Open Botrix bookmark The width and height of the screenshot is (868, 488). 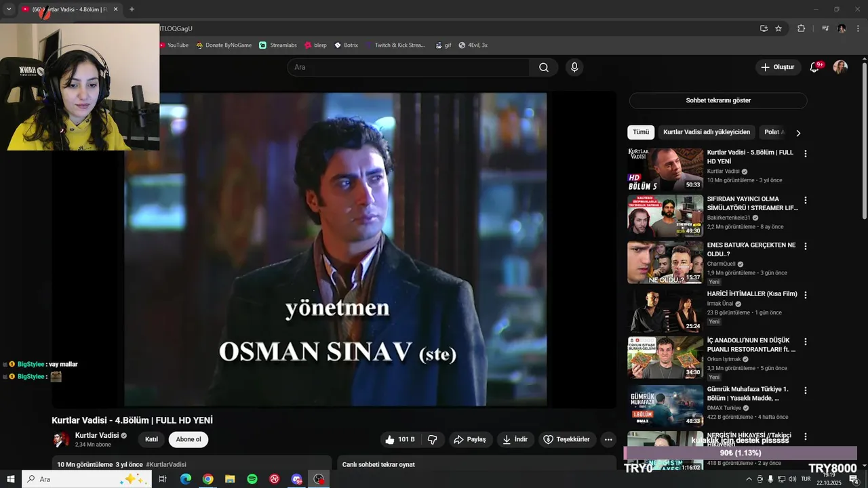tap(345, 45)
